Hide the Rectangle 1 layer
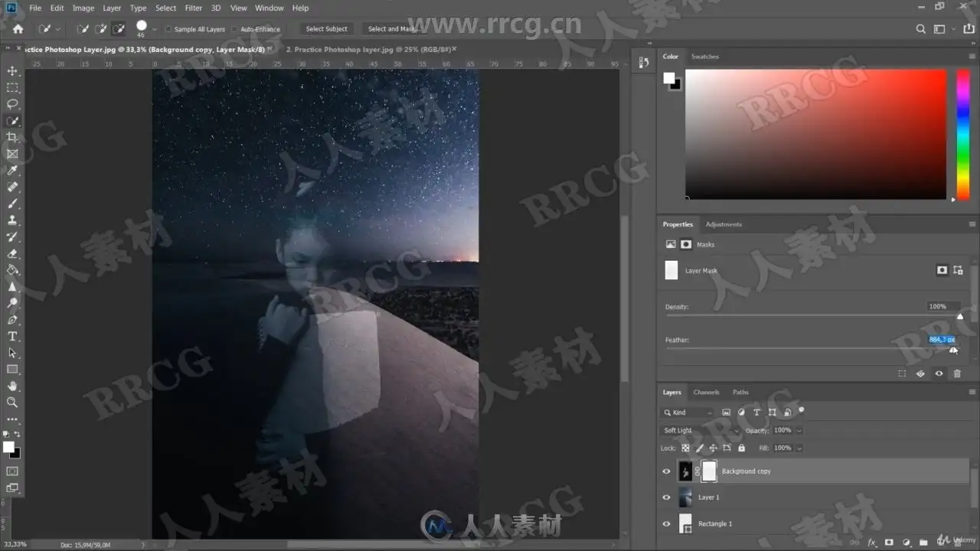The width and height of the screenshot is (980, 551). click(666, 523)
